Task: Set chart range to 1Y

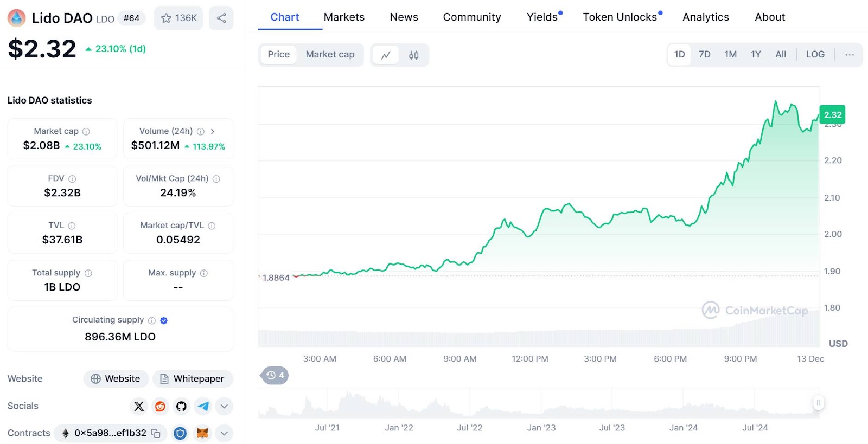Action: click(756, 54)
